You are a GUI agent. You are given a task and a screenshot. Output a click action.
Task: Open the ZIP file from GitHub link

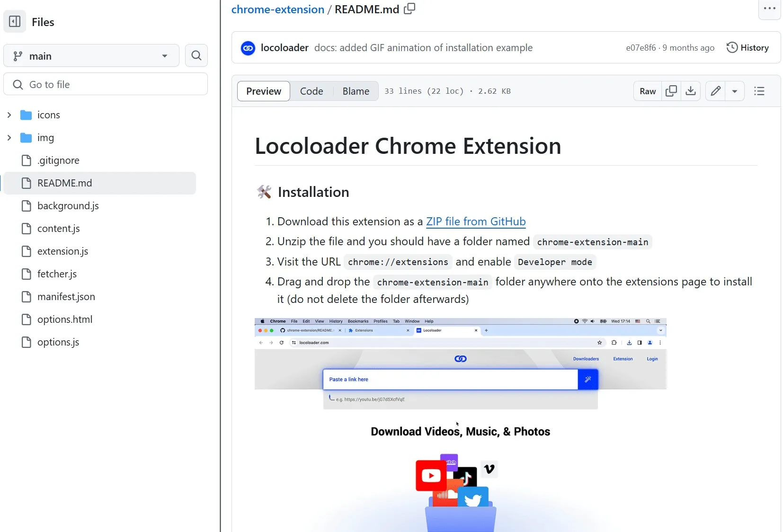point(475,221)
